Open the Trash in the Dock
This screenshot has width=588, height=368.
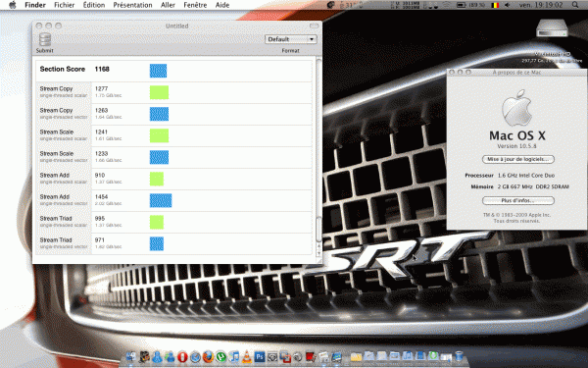click(459, 356)
